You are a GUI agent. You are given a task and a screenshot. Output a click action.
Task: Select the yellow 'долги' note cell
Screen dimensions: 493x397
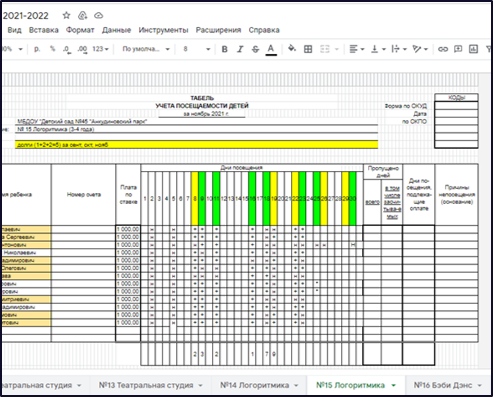[196, 145]
